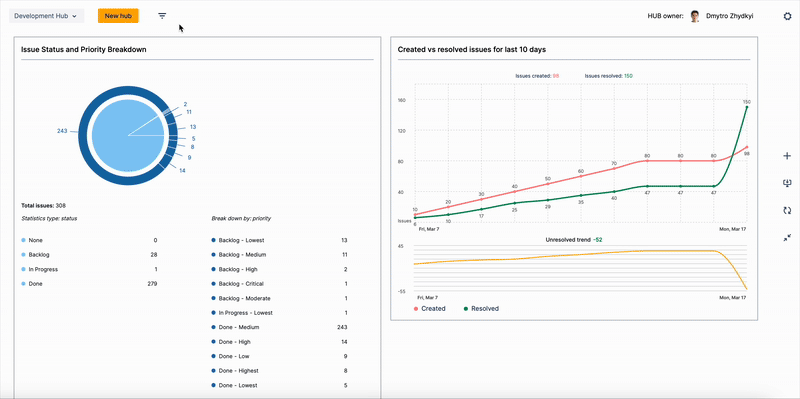Click the Issues created: 98 summary
800x399 pixels.
[x=537, y=76]
